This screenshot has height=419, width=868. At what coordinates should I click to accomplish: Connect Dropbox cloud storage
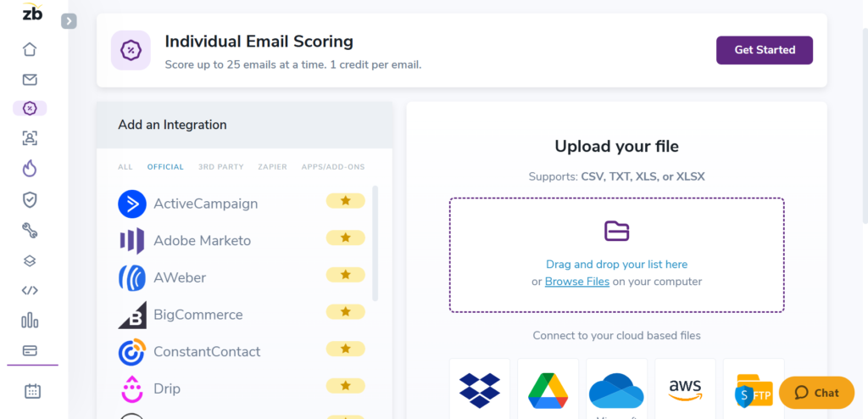click(480, 390)
